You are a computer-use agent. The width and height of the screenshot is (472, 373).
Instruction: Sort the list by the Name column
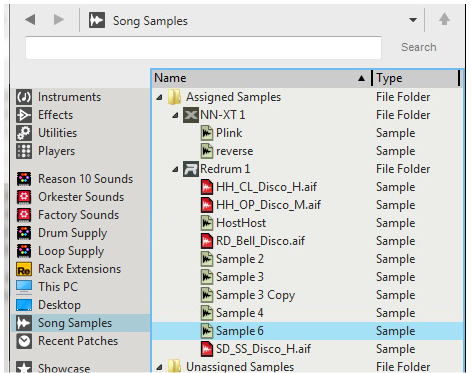click(x=262, y=78)
